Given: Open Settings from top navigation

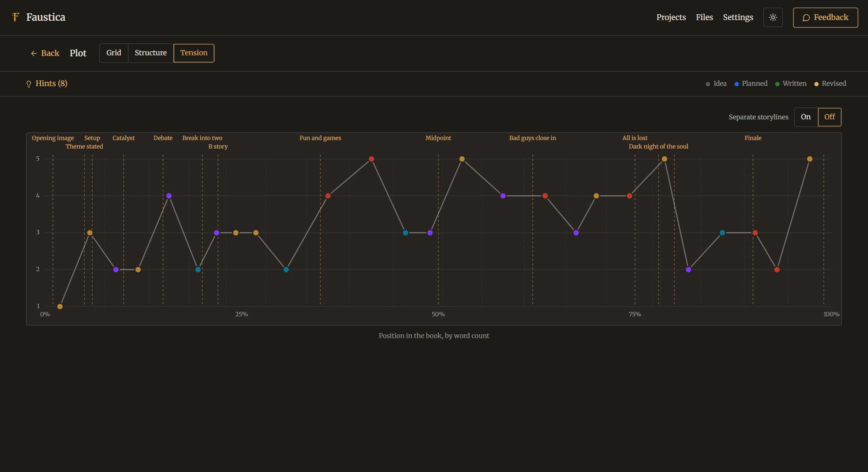Looking at the screenshot, I should [738, 17].
